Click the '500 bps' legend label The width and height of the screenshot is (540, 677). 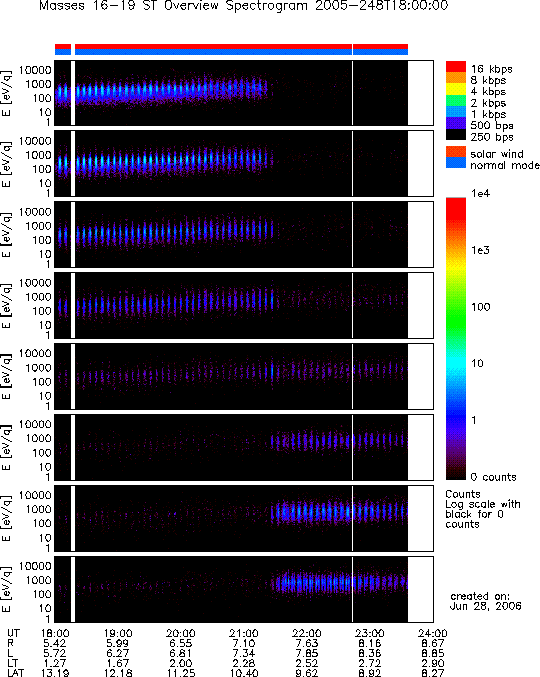coord(492,126)
